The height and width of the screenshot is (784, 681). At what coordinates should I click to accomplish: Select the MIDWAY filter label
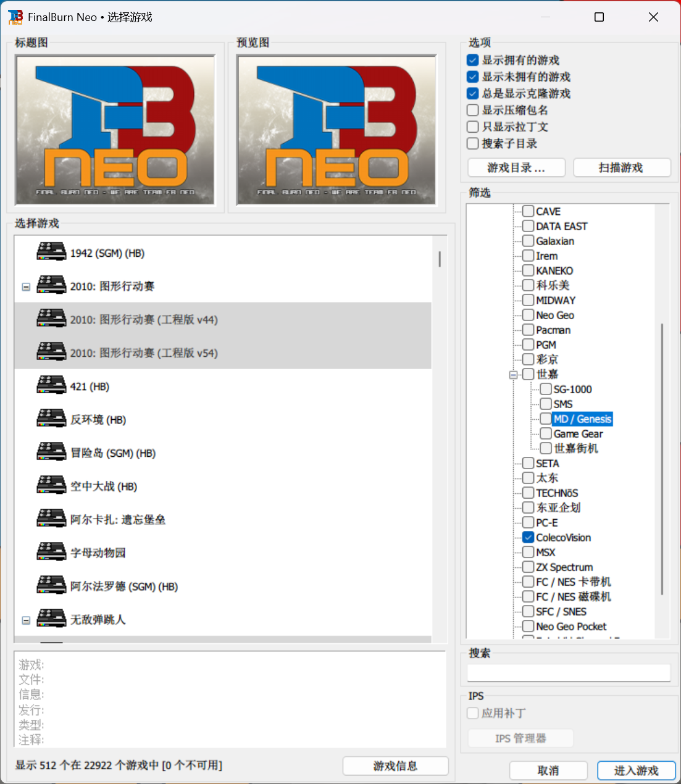[x=556, y=300]
